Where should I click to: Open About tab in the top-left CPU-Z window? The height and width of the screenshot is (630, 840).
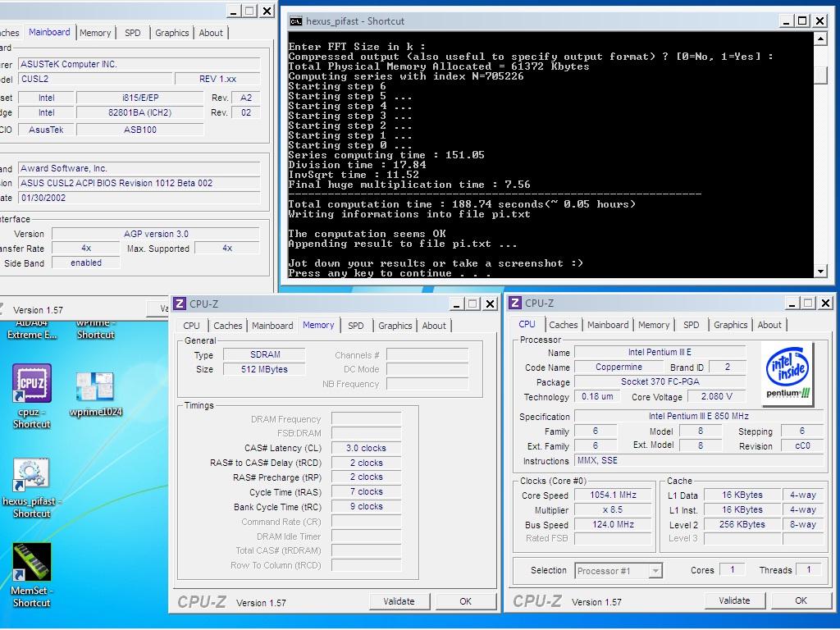pyautogui.click(x=211, y=33)
